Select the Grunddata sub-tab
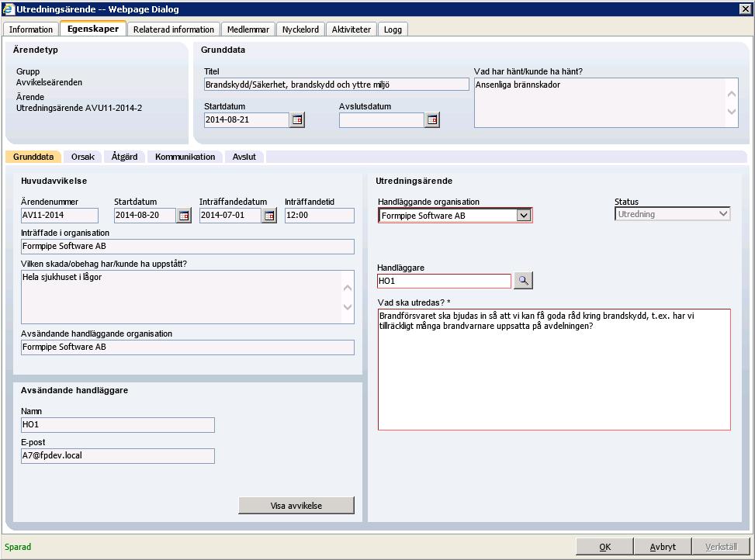This screenshot has height=560, width=755. pyautogui.click(x=33, y=157)
